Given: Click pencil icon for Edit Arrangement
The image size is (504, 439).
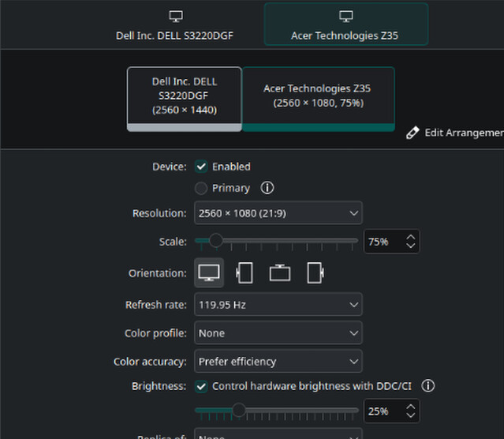Looking at the screenshot, I should 413,133.
